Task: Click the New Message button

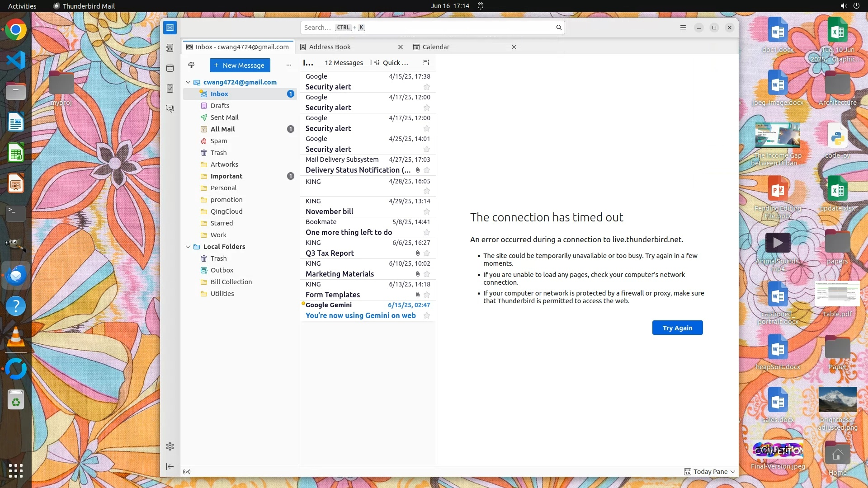Action: (x=240, y=65)
